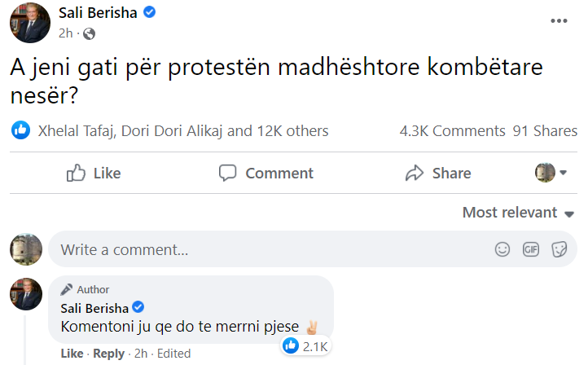Open the 4.3K Comments link

click(x=452, y=130)
